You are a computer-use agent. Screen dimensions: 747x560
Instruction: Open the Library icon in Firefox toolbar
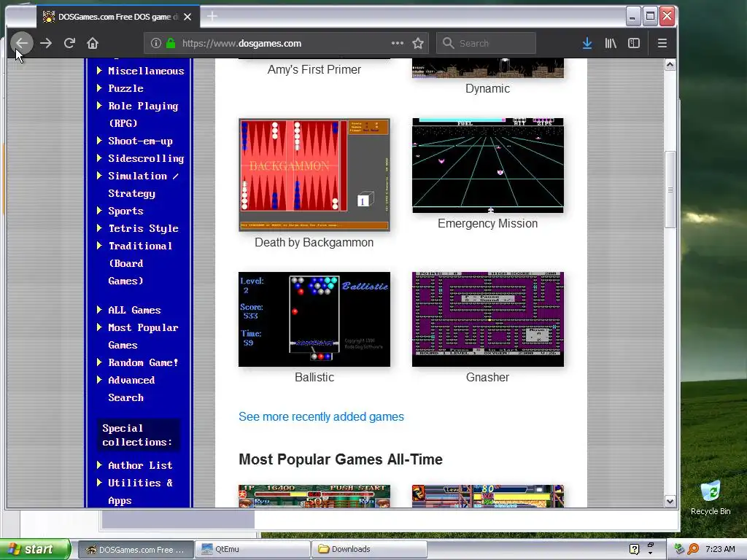[611, 43]
